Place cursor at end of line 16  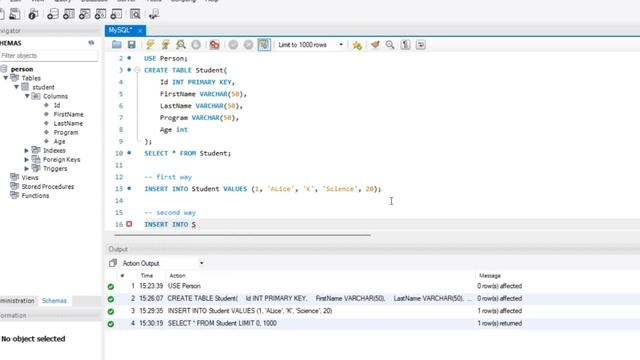coord(196,224)
